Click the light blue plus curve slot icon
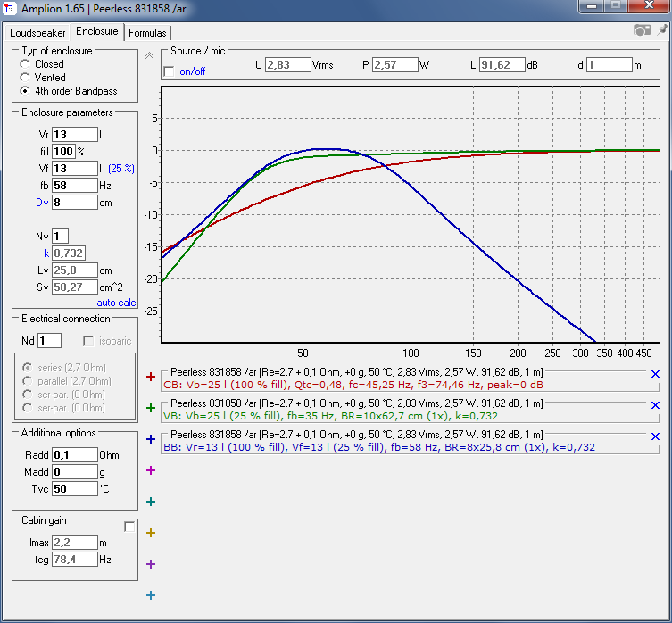The height and width of the screenshot is (623, 672). pos(151,595)
